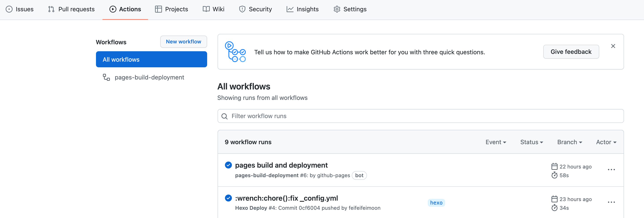Click the hexo branch label
Image resolution: width=644 pixels, height=218 pixels.
tap(436, 203)
